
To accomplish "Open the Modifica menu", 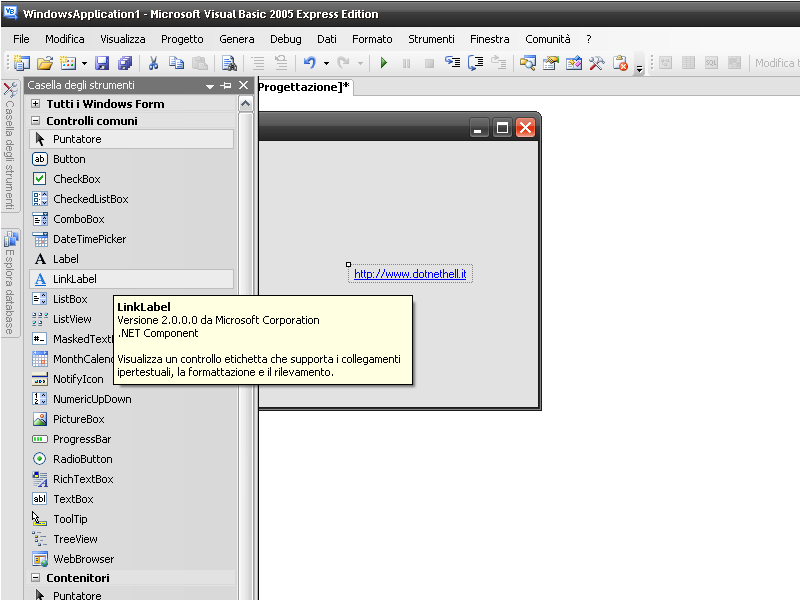I will [x=65, y=39].
